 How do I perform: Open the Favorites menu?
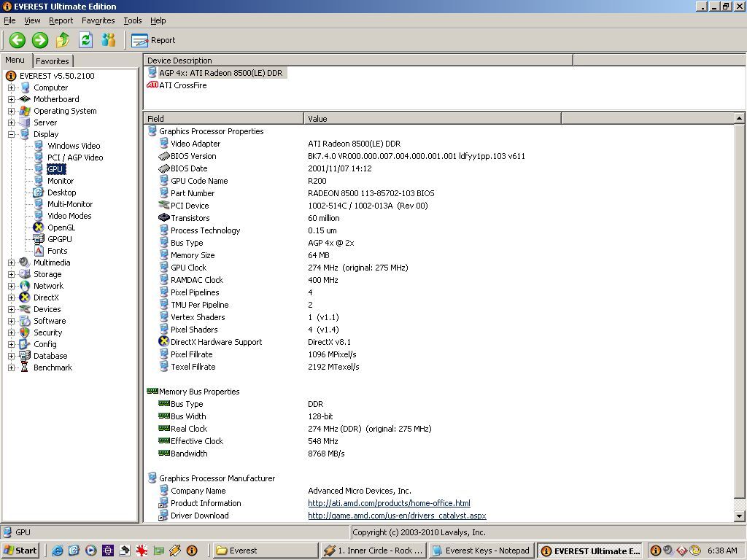point(98,20)
